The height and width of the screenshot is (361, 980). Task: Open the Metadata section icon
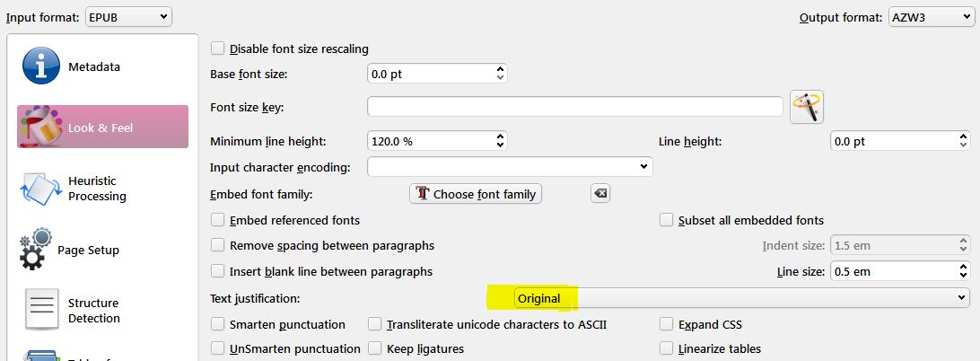41,67
